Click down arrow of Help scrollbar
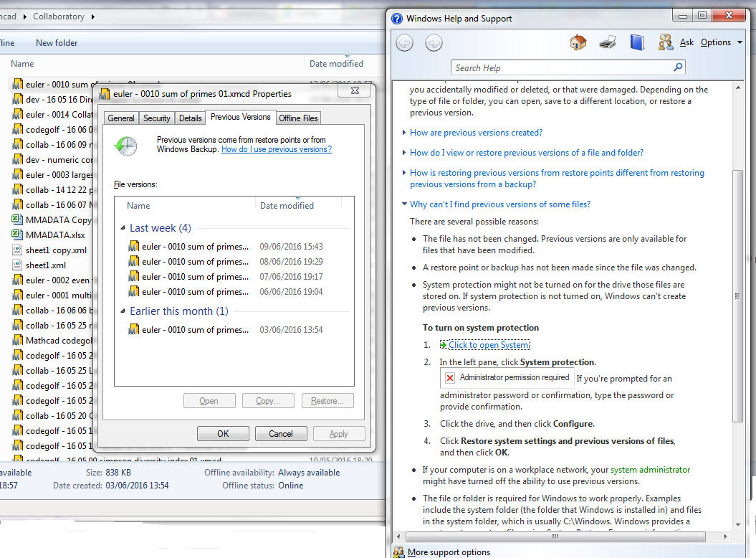The width and height of the screenshot is (756, 558). (x=738, y=525)
